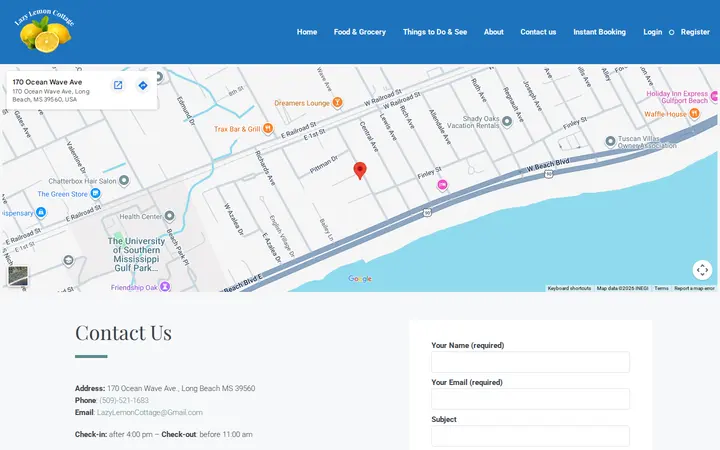Open map Keyboard shortcuts
Screen dimensions: 720x450
pyautogui.click(x=569, y=288)
